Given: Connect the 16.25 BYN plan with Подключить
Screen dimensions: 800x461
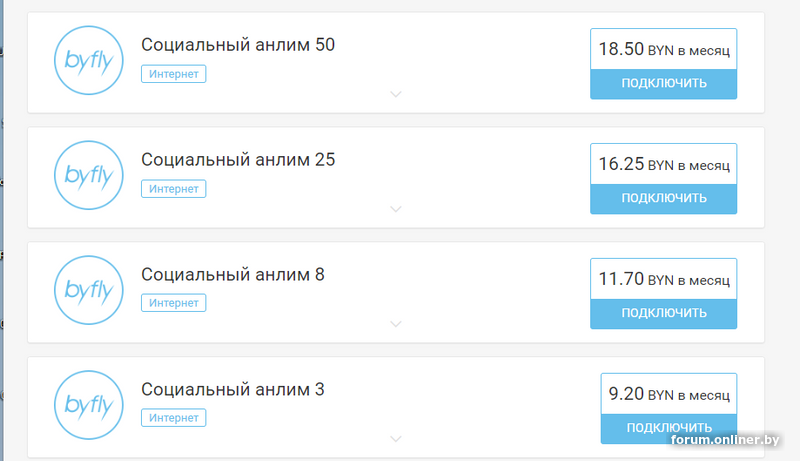Looking at the screenshot, I should [x=664, y=198].
